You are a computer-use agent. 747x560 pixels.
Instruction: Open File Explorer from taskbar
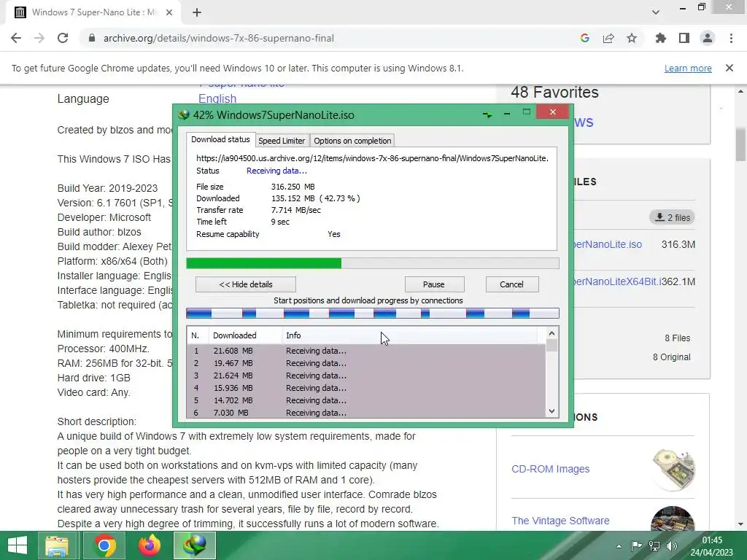coord(57,545)
